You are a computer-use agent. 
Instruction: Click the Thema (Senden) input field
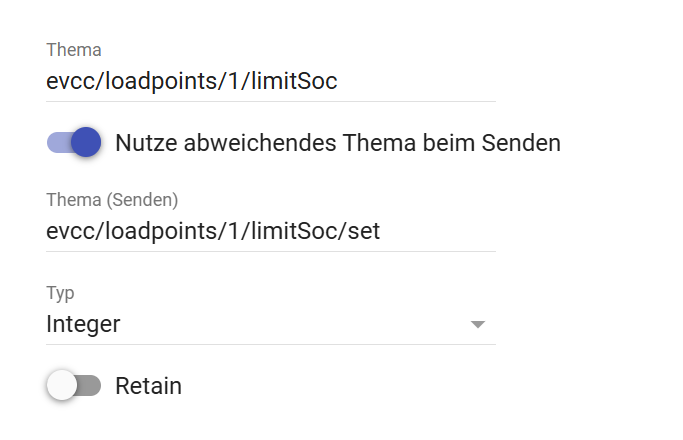coord(270,232)
